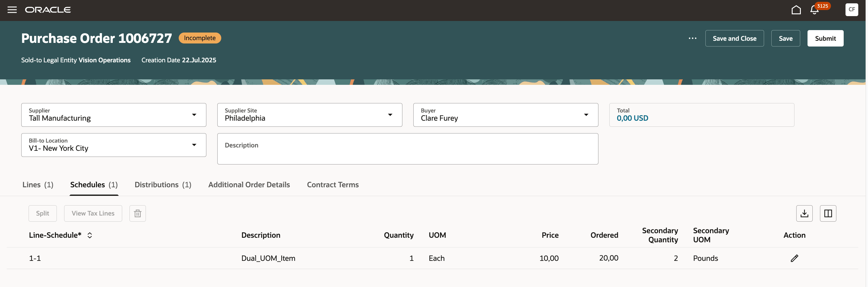Open the CF user profile avatar
868x287 pixels.
[x=852, y=10]
